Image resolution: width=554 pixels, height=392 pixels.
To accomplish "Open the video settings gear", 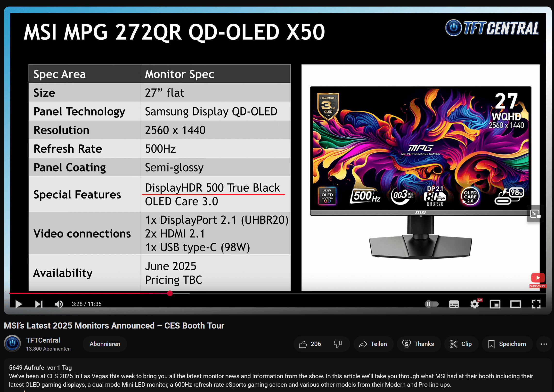I will click(475, 304).
